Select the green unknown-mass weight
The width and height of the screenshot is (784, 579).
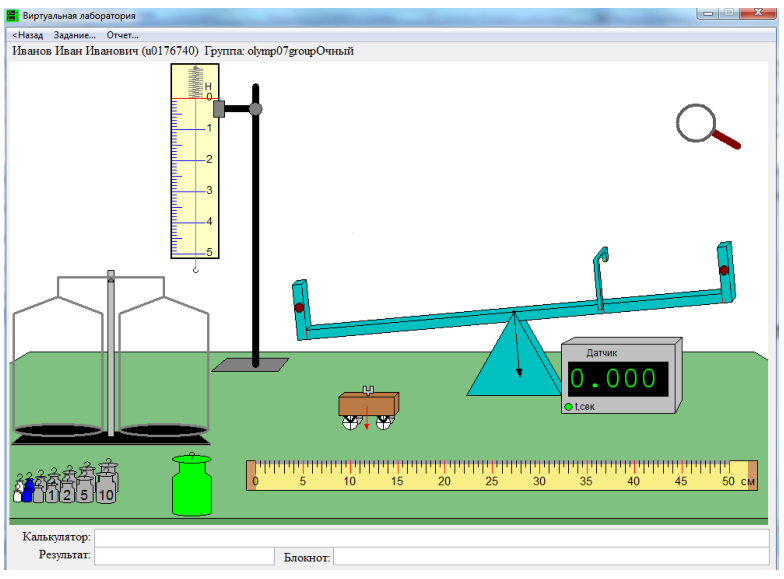coord(192,484)
